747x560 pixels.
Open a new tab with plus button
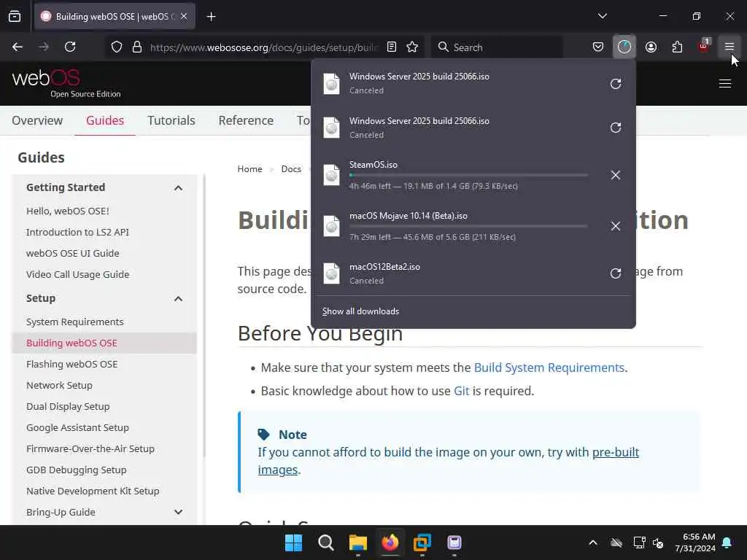coord(211,17)
